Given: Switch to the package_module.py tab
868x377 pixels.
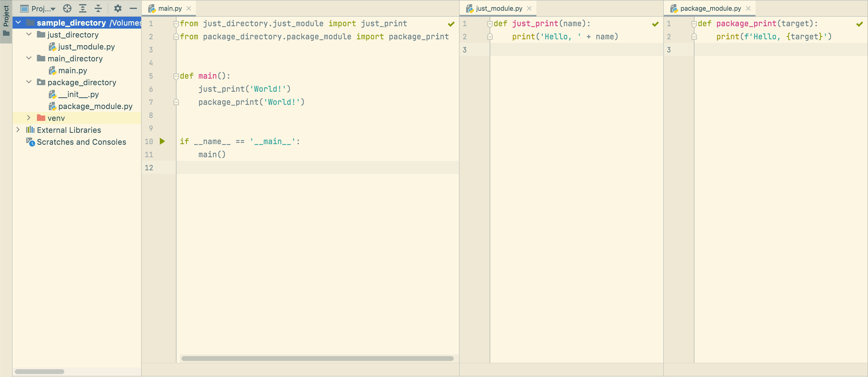Looking at the screenshot, I should [x=710, y=8].
